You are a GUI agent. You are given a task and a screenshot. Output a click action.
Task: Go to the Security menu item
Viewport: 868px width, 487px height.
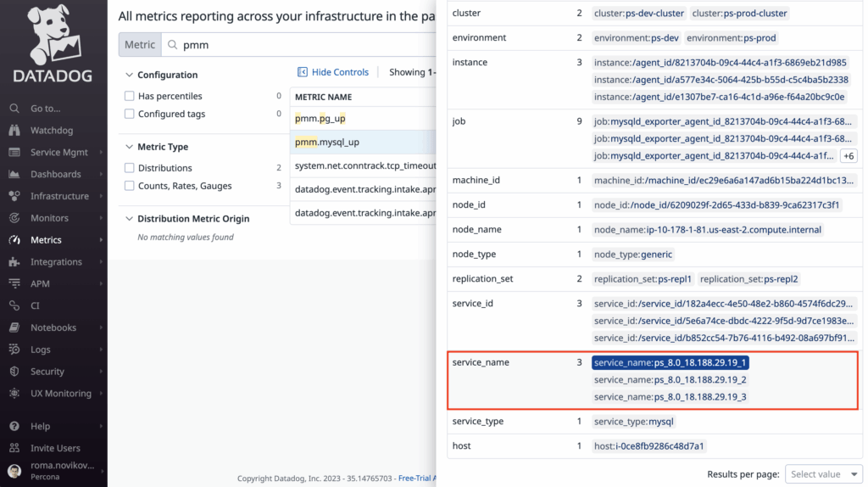(47, 372)
